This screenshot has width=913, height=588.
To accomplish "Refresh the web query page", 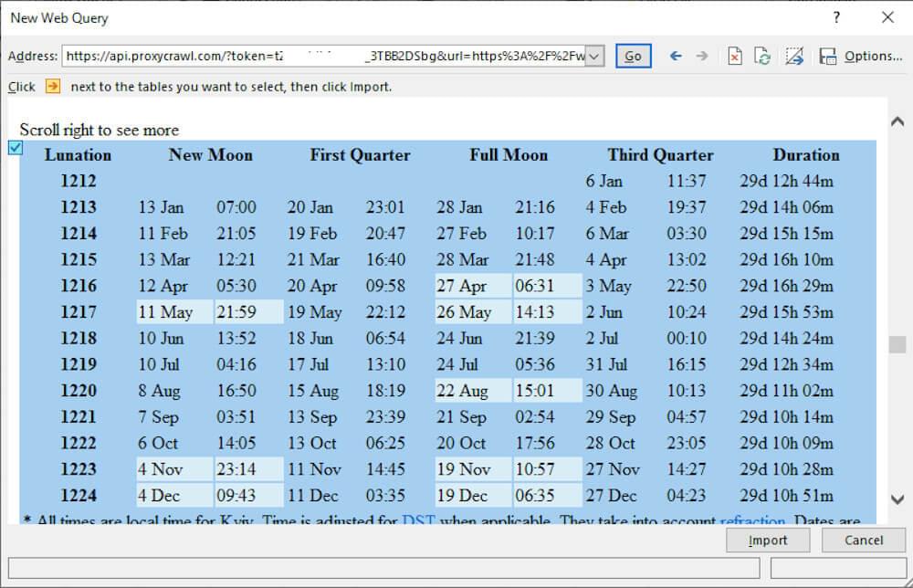I will (x=763, y=56).
